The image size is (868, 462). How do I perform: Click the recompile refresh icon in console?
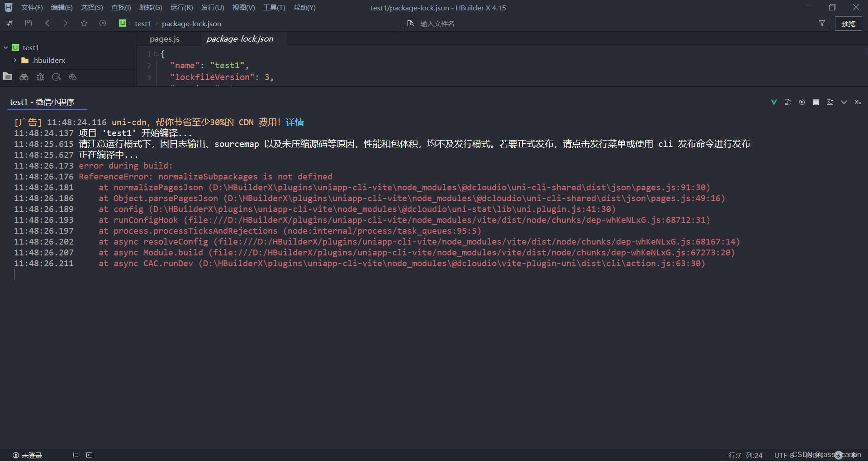(x=788, y=102)
